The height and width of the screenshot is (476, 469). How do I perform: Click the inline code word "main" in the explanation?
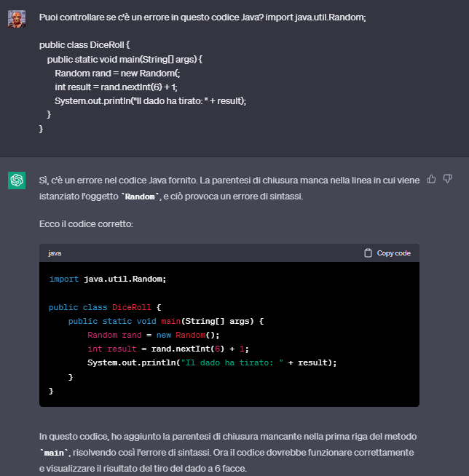click(x=55, y=453)
